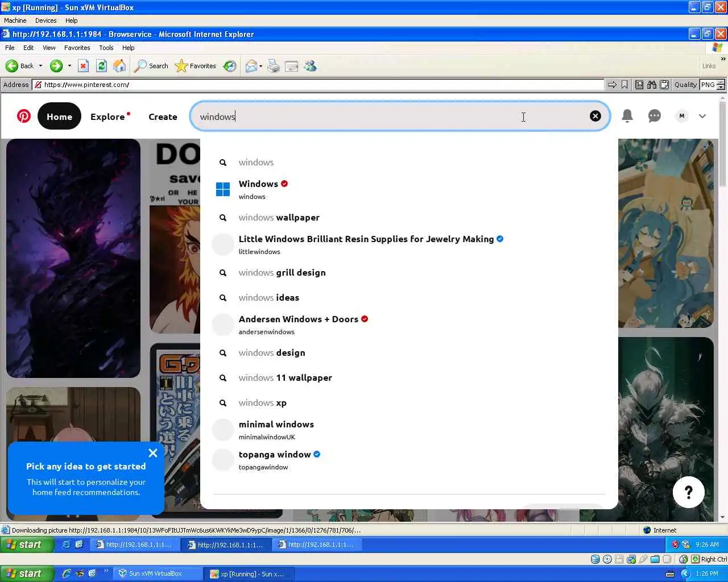Click the binoculars icon in address toolbar

(652, 85)
